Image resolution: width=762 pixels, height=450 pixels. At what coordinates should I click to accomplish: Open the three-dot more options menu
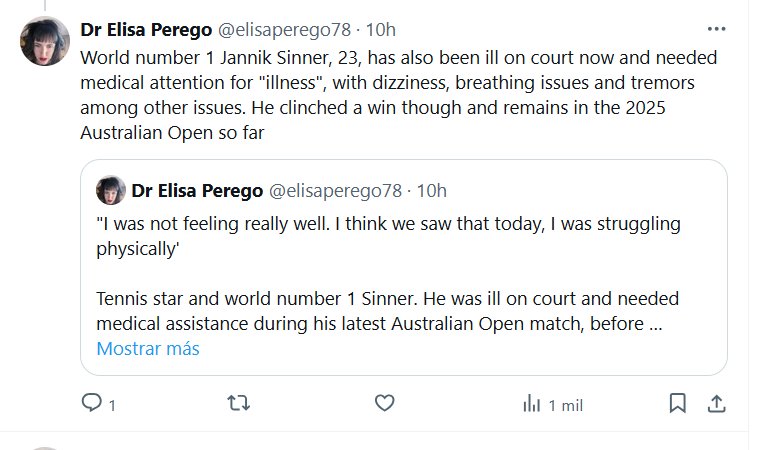pos(716,29)
